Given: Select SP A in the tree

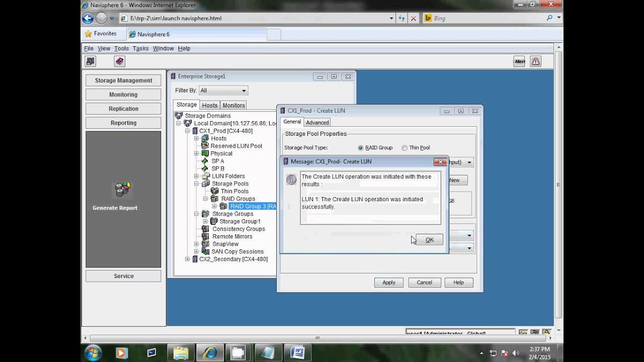Looking at the screenshot, I should tap(218, 161).
